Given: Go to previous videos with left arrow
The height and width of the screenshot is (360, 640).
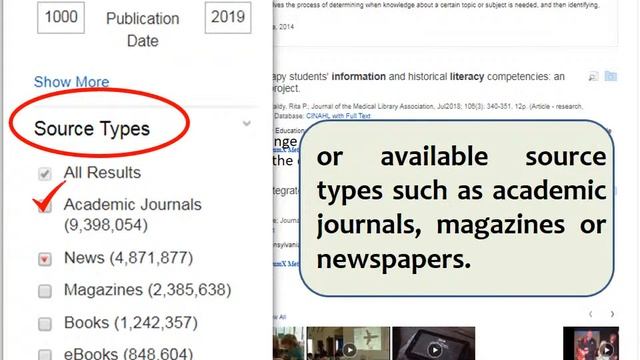Looking at the screenshot, I should 591,314.
